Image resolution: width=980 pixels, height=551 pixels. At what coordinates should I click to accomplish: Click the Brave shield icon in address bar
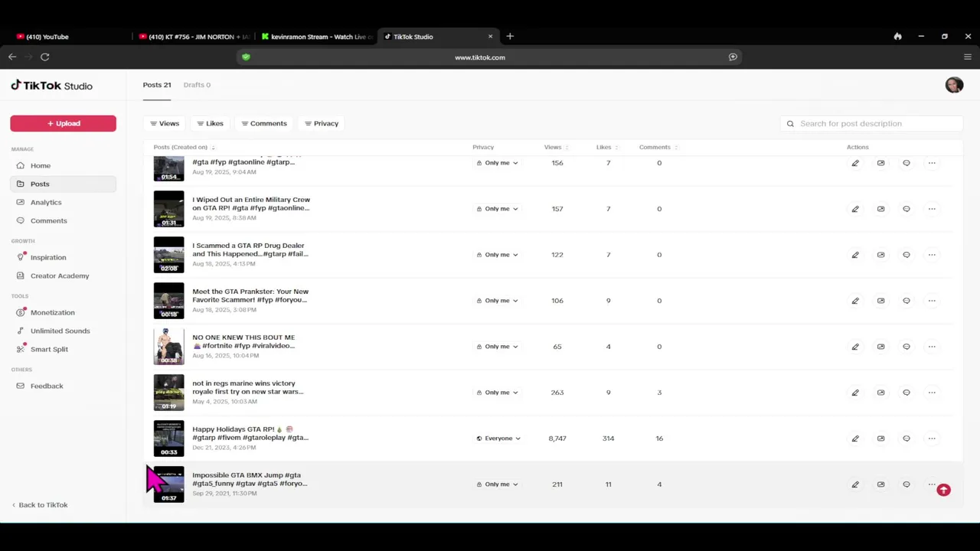246,57
